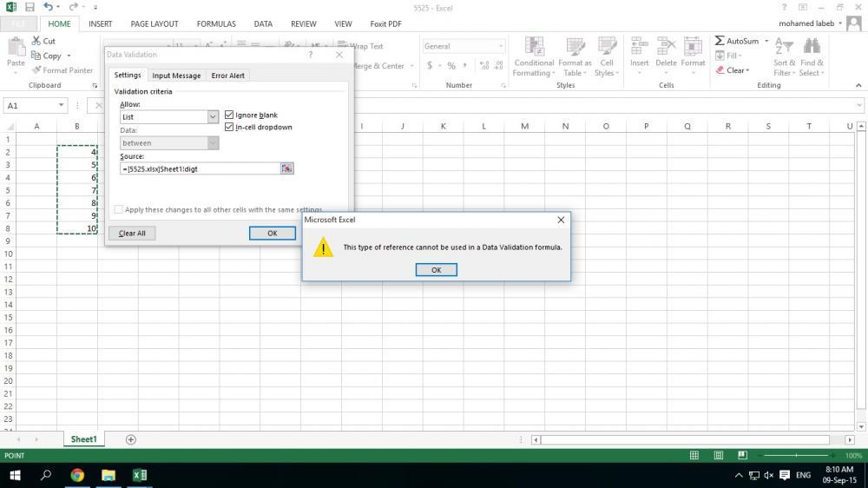Image resolution: width=868 pixels, height=488 pixels.
Task: Expand the Name Box dropdown arrow
Action: (x=61, y=105)
